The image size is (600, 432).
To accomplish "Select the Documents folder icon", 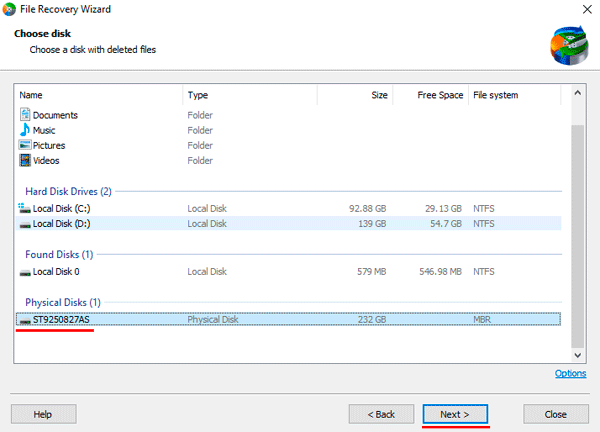I will tap(25, 114).
